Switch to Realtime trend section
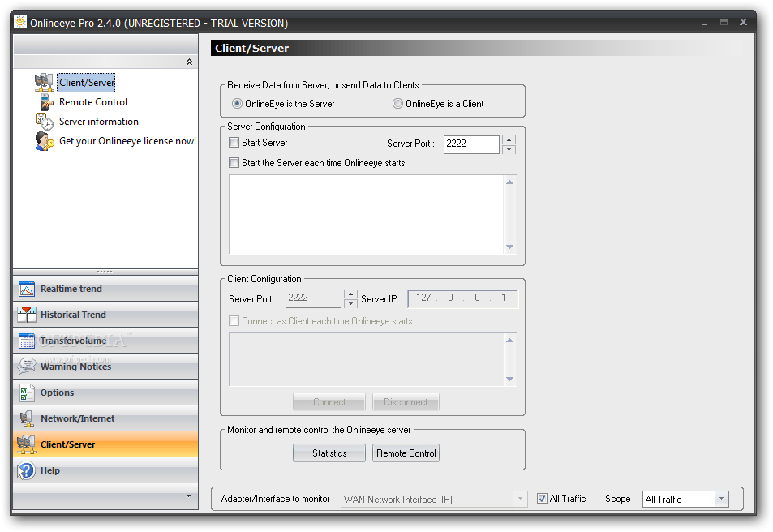 [105, 289]
